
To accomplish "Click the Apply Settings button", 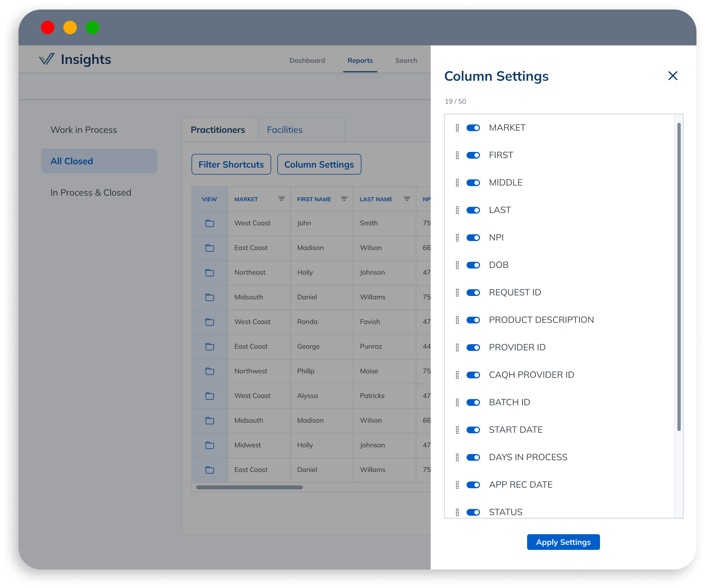I will 563,542.
